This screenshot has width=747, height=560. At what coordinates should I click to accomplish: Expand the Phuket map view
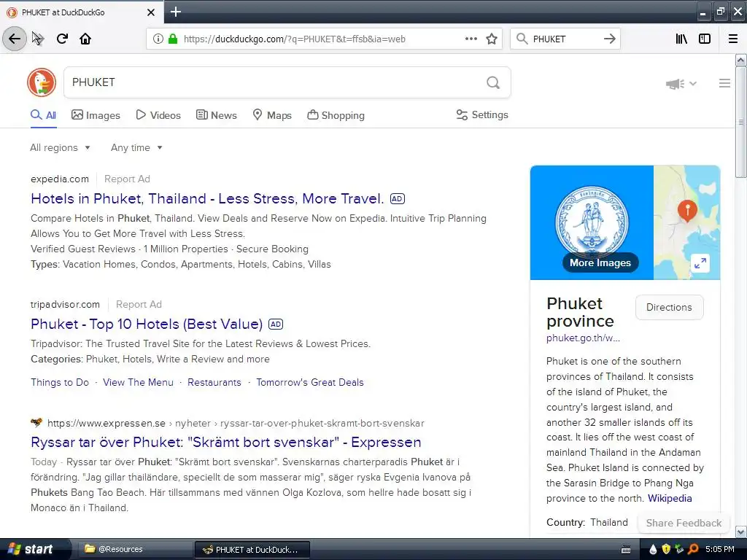tap(700, 262)
